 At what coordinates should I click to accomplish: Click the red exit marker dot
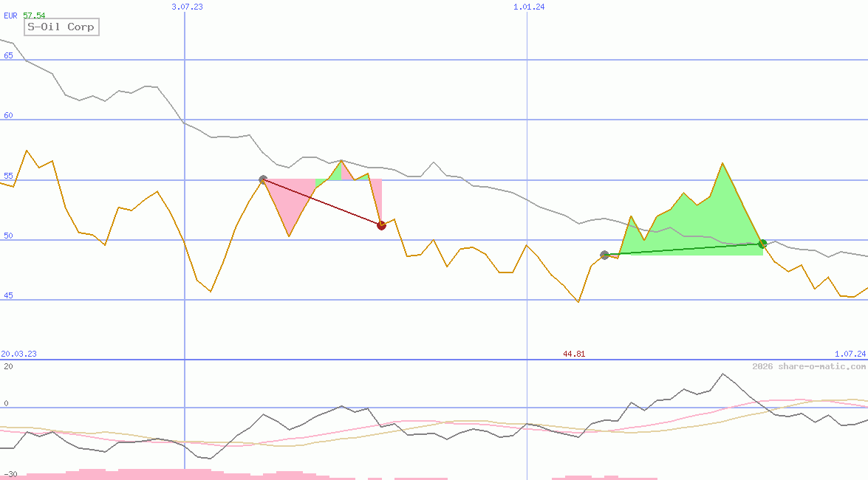[381, 225]
